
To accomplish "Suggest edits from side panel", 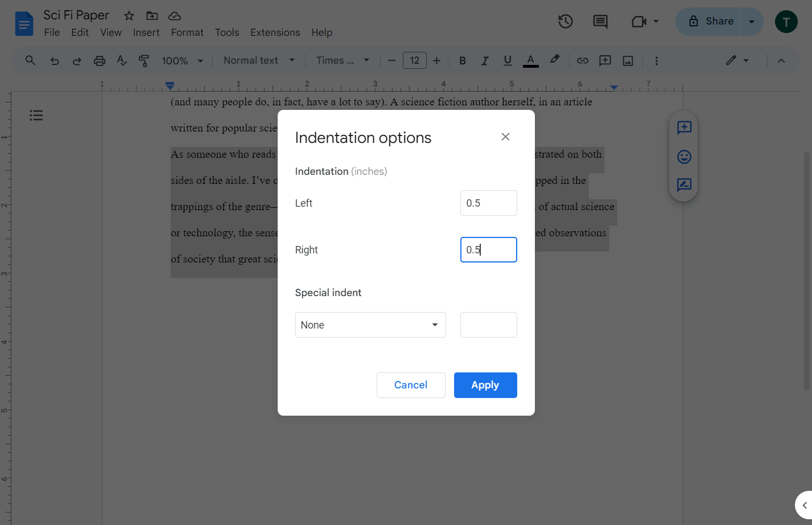I will coord(684,184).
